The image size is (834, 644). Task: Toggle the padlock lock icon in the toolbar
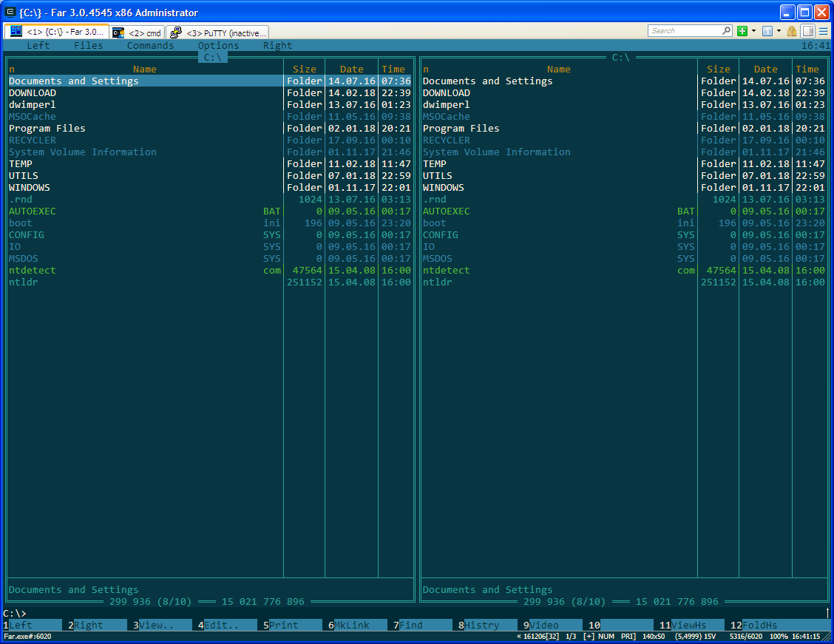tap(792, 31)
